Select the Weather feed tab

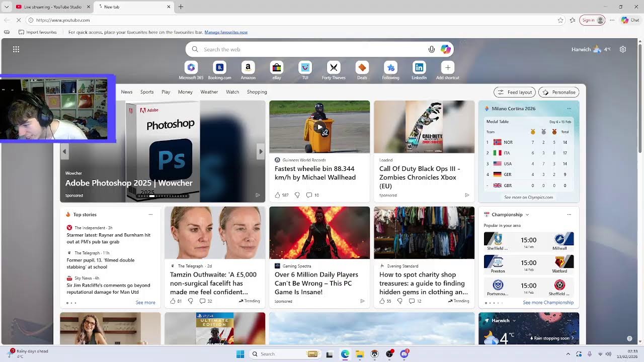209,92
